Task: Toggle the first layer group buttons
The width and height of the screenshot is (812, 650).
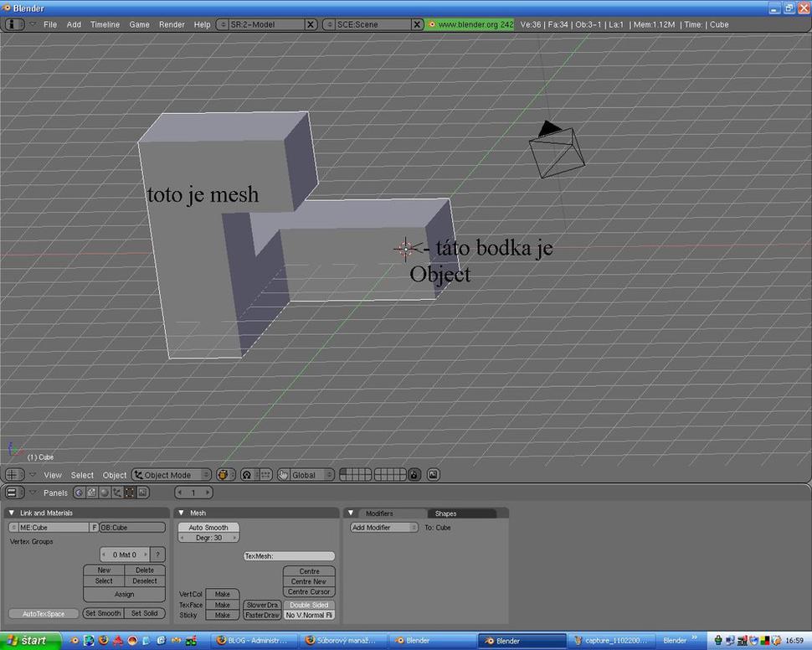Action: tap(355, 475)
